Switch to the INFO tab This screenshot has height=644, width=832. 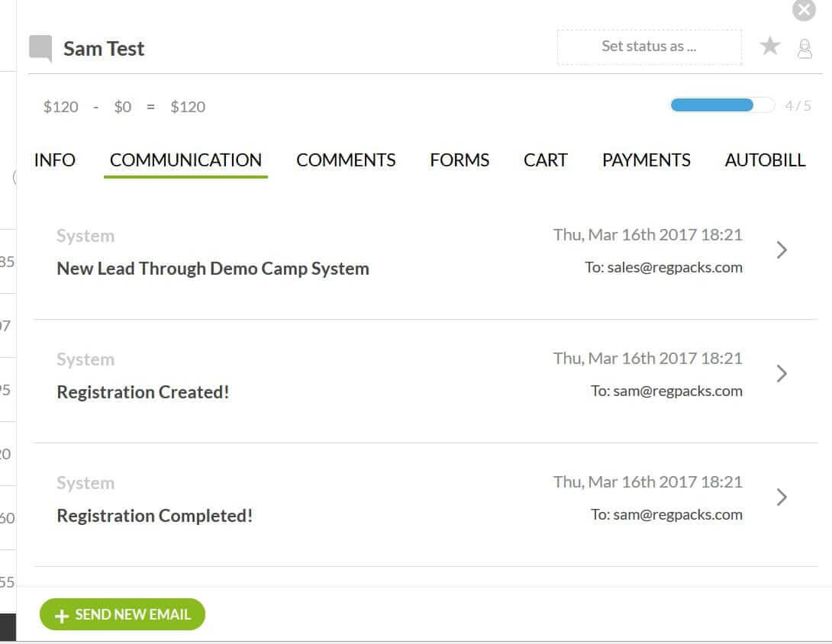coord(55,160)
